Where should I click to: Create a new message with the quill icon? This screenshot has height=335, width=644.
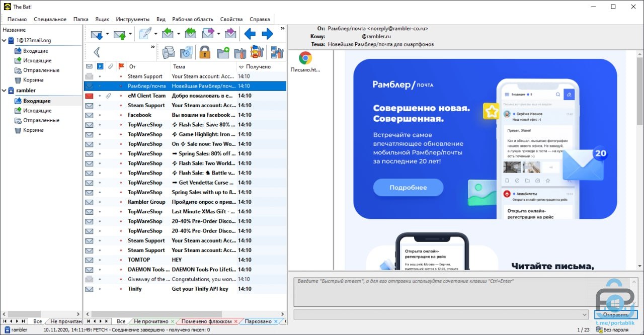[x=145, y=34]
